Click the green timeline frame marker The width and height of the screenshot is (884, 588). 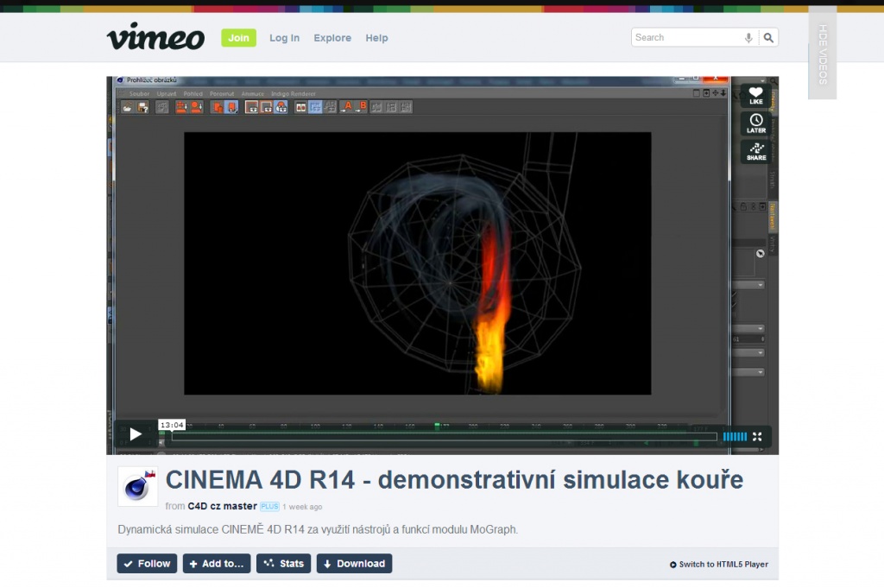(437, 427)
